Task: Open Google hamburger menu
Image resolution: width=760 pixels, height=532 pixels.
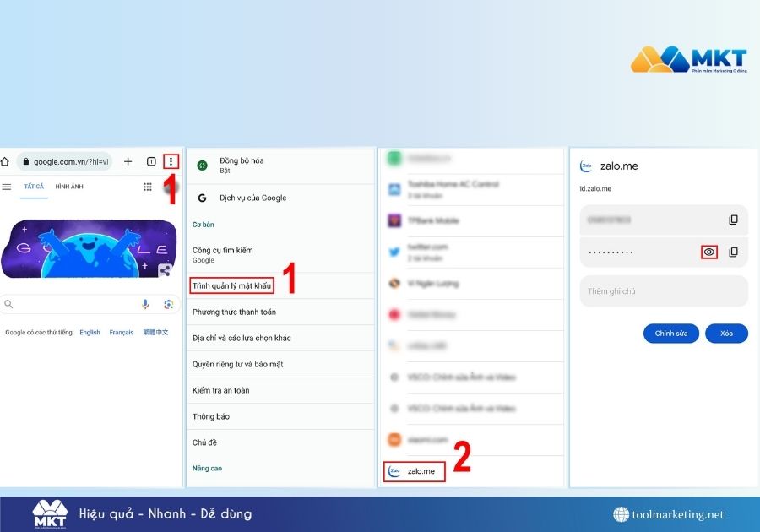Action: coord(7,187)
